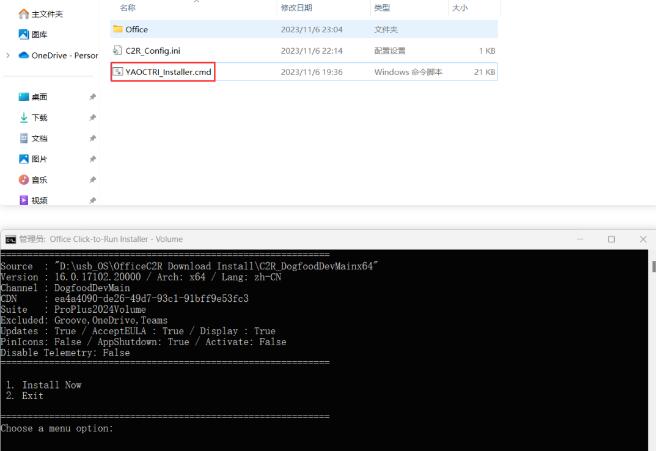Click the CDN identifier line
This screenshot has width=656, height=451.
coord(125,299)
